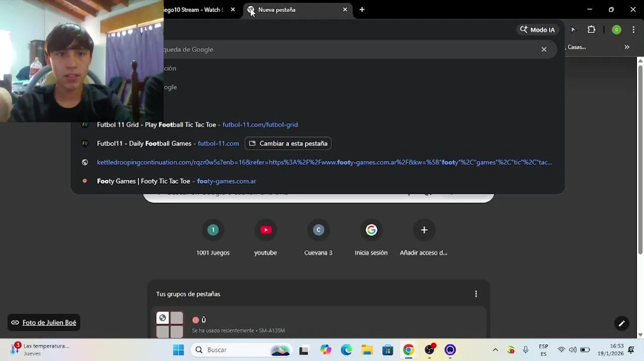The width and height of the screenshot is (644, 361).
Task: Select Futbol 11 Grid Tic Tac Toe suggestion
Action: point(317,124)
